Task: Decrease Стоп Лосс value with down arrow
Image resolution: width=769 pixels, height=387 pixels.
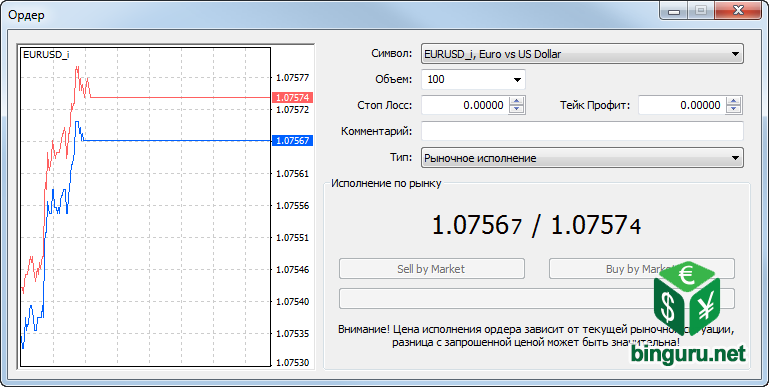Action: tap(516, 109)
